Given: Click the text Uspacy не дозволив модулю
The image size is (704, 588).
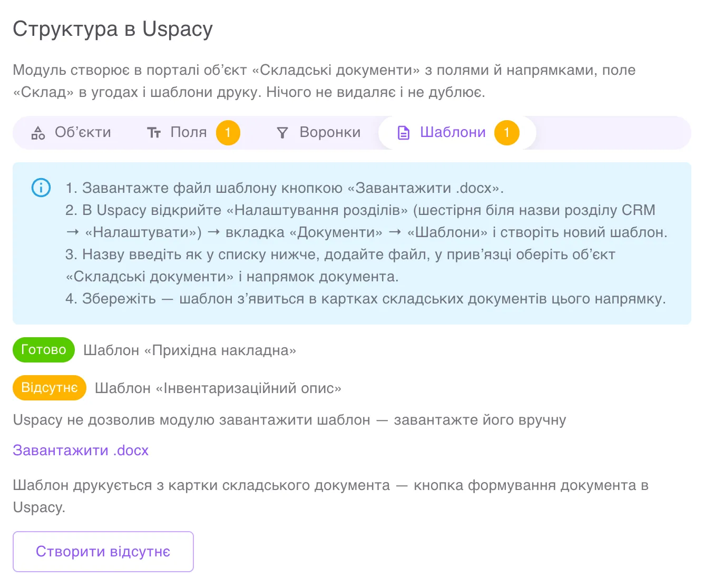Looking at the screenshot, I should pyautogui.click(x=289, y=420).
